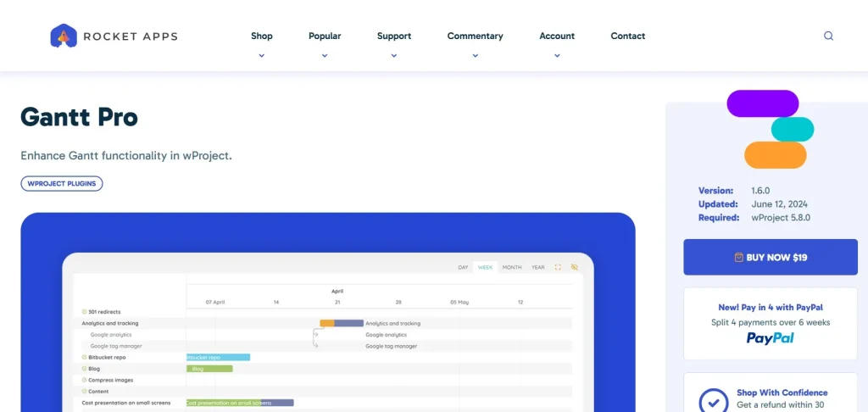This screenshot has height=412, width=868.
Task: Click the check icon beside 301 redirects
Action: 84,312
